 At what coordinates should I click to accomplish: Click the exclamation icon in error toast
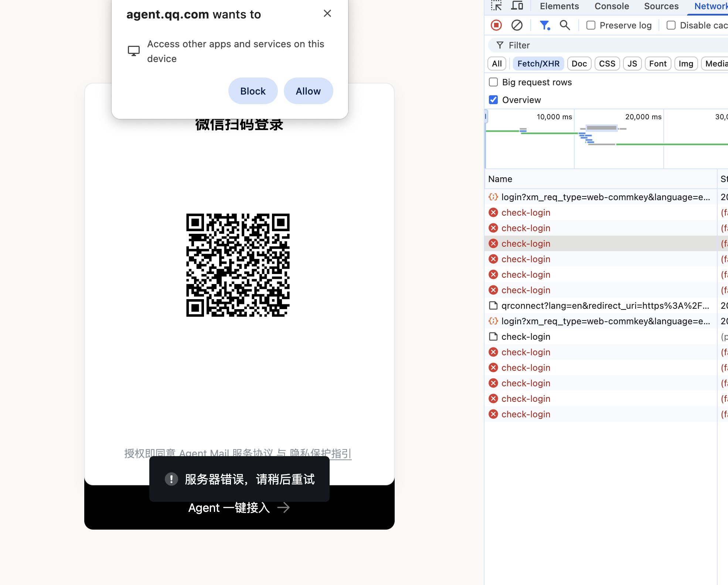(x=171, y=479)
